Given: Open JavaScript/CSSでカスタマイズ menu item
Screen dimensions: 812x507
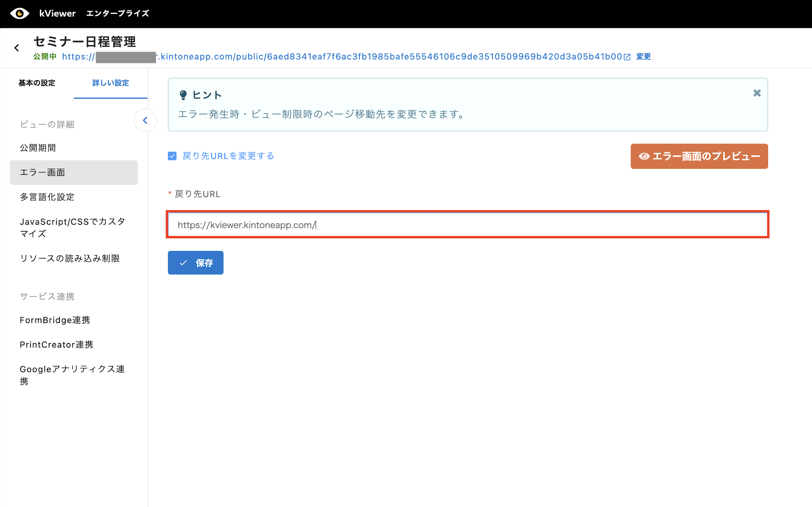Looking at the screenshot, I should tap(72, 227).
